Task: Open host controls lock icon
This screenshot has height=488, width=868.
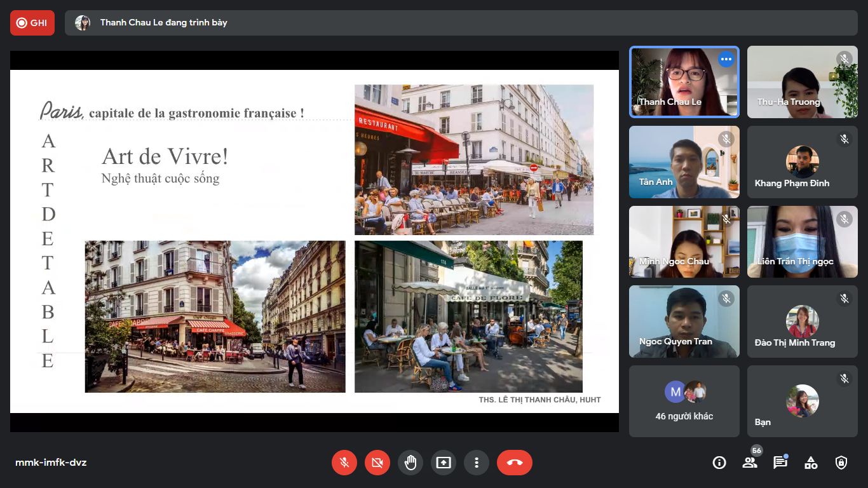Action: [x=841, y=463]
